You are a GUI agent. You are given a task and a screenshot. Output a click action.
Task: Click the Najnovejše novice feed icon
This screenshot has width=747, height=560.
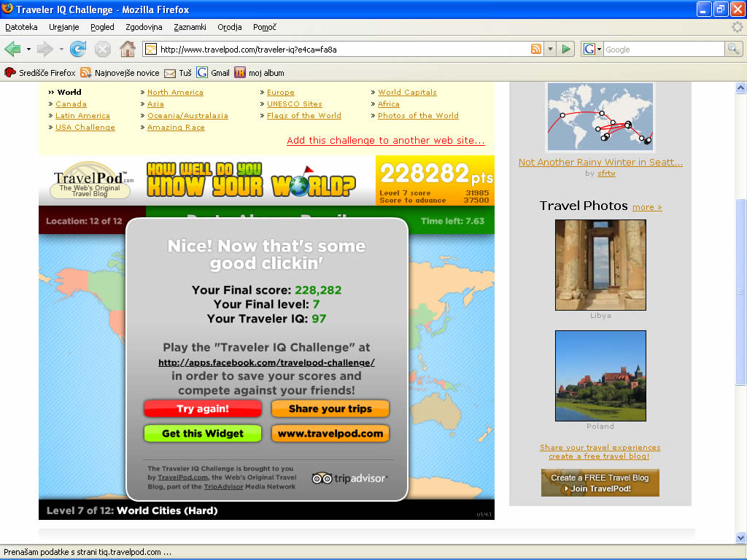[86, 72]
